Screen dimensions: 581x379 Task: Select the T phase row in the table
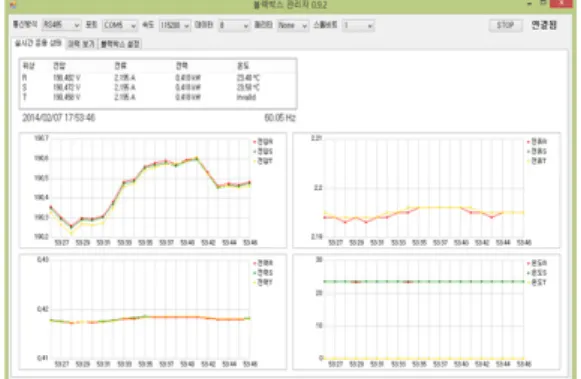[158, 97]
